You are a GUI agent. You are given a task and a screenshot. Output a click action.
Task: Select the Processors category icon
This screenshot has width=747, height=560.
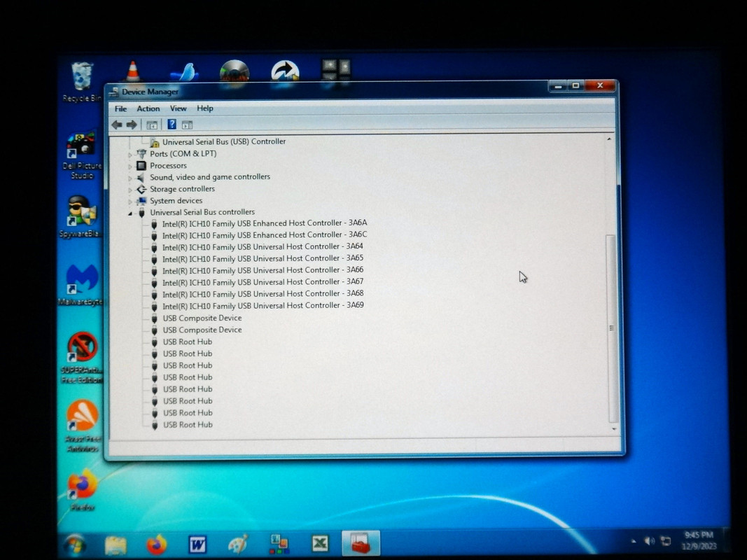coord(141,166)
